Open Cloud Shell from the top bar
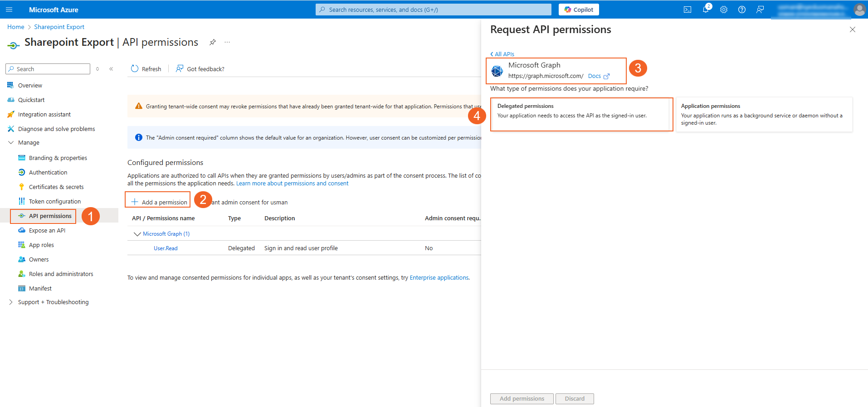This screenshot has height=407, width=868. (688, 10)
